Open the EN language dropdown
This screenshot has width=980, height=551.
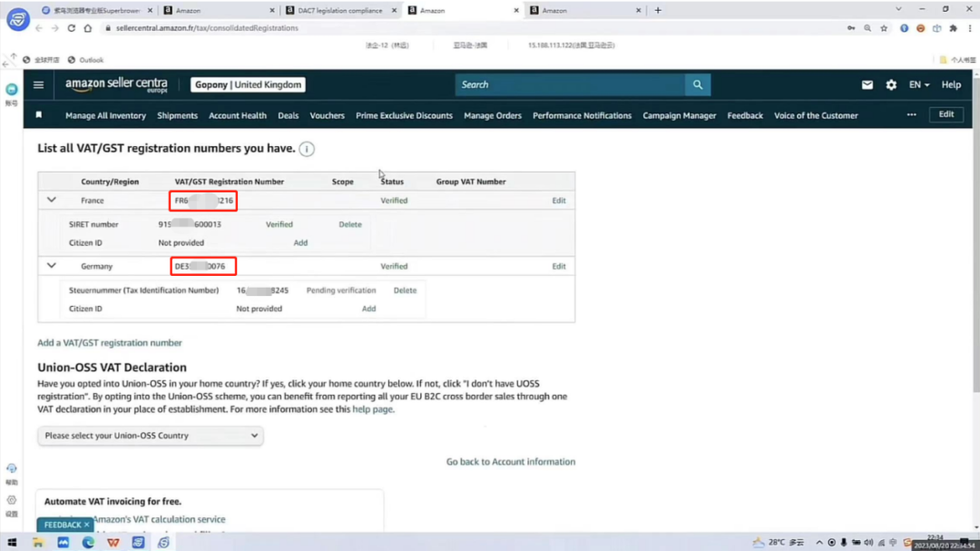[x=918, y=84]
